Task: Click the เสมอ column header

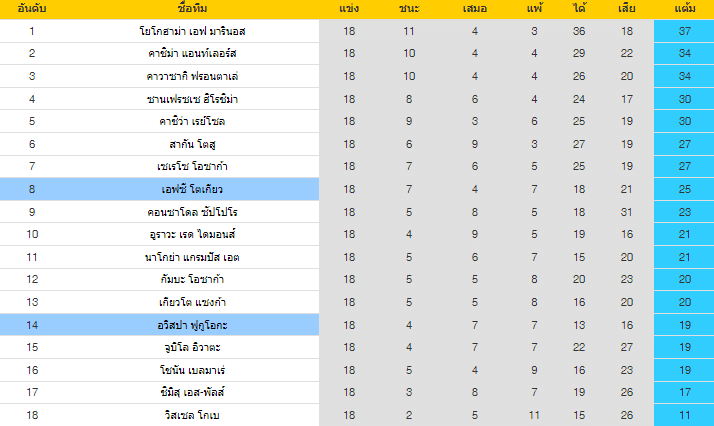Action: pos(474,8)
